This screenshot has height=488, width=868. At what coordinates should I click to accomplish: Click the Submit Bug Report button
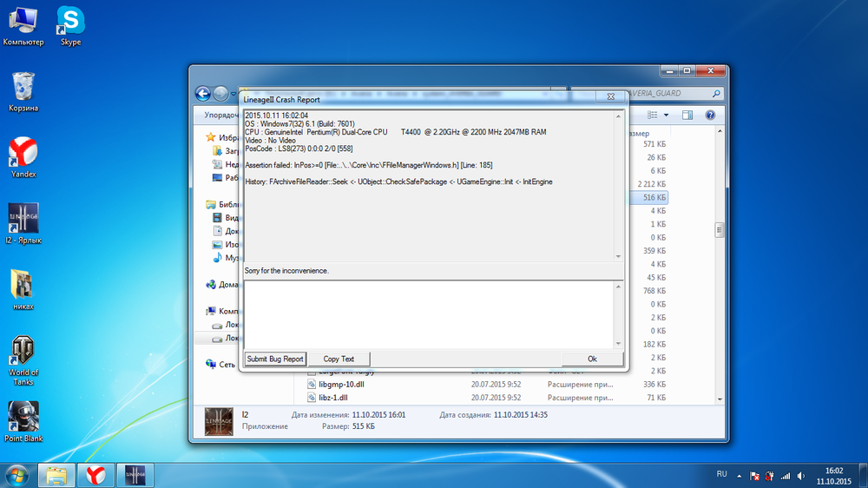click(274, 359)
